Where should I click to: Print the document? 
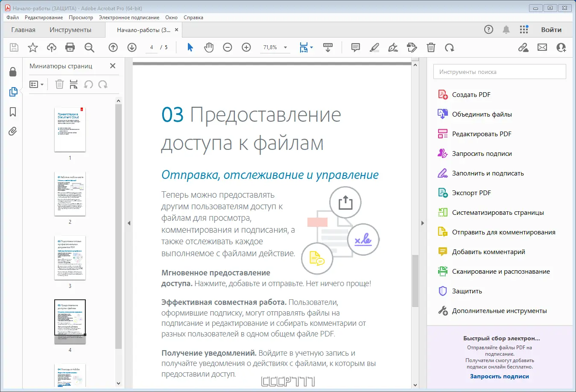pyautogui.click(x=70, y=47)
